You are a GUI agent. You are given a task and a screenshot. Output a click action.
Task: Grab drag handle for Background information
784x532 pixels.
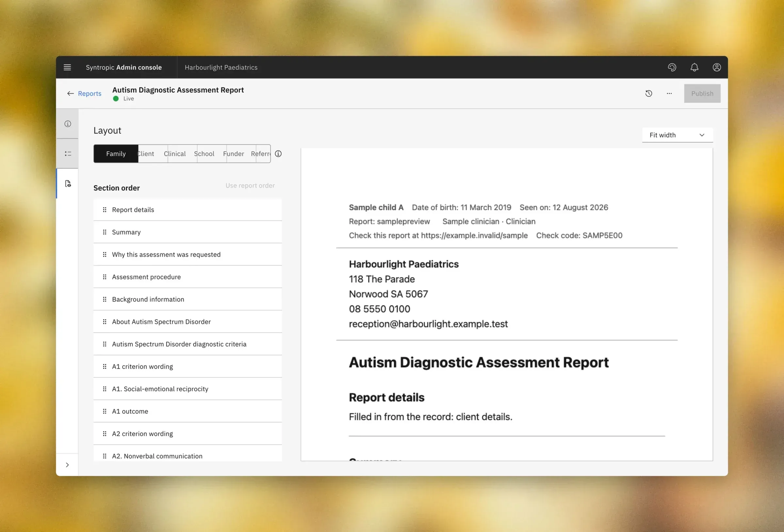tap(105, 299)
